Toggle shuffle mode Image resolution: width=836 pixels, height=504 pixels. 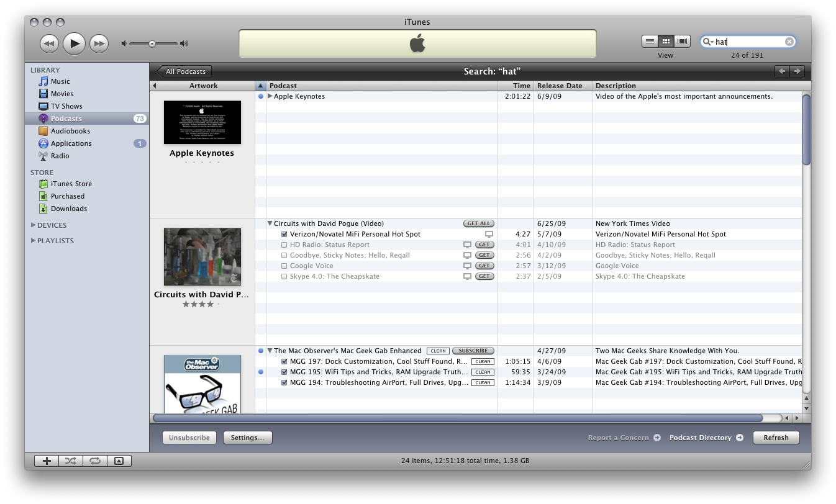click(70, 461)
